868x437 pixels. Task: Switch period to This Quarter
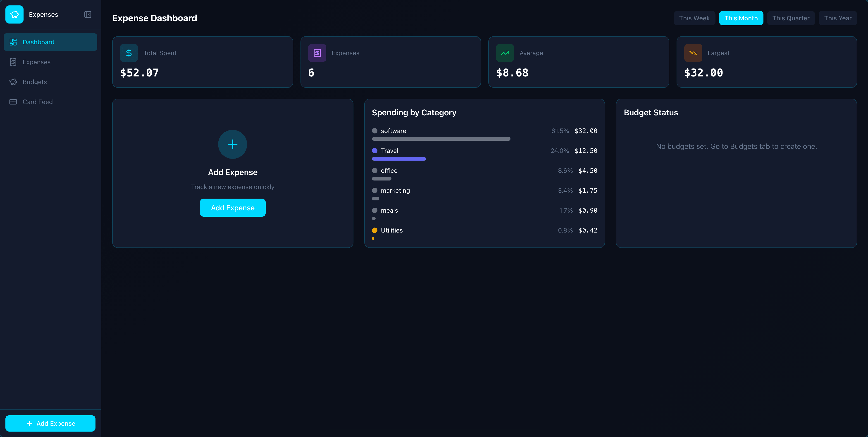pyautogui.click(x=791, y=18)
